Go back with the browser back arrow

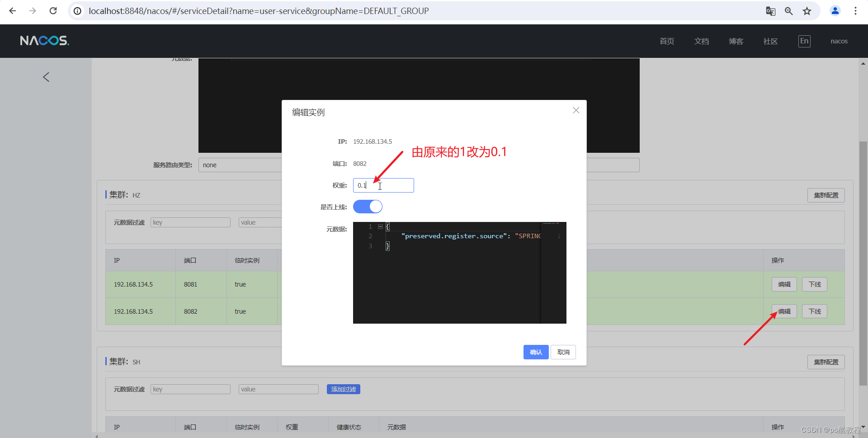13,11
